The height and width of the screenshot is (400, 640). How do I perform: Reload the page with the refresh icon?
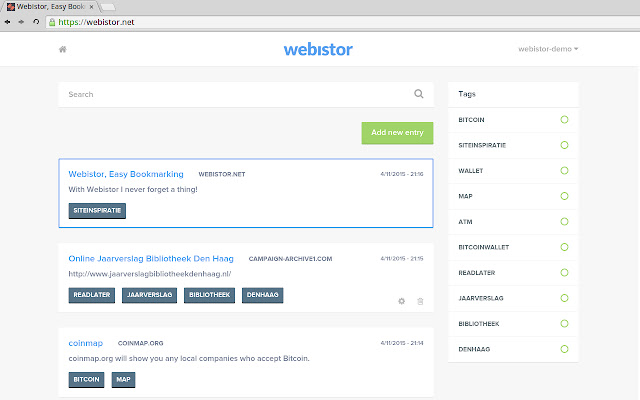[36, 22]
